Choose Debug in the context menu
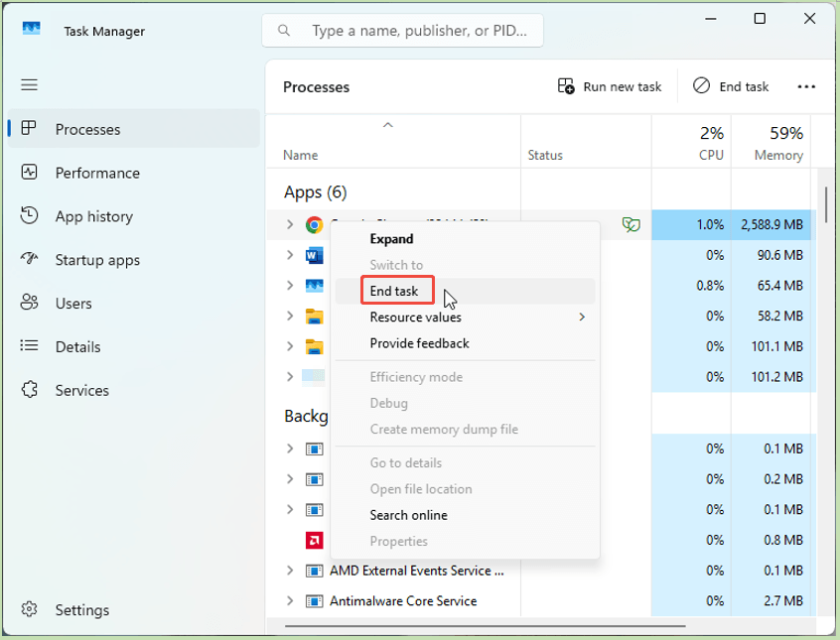The height and width of the screenshot is (640, 840). coord(465,403)
